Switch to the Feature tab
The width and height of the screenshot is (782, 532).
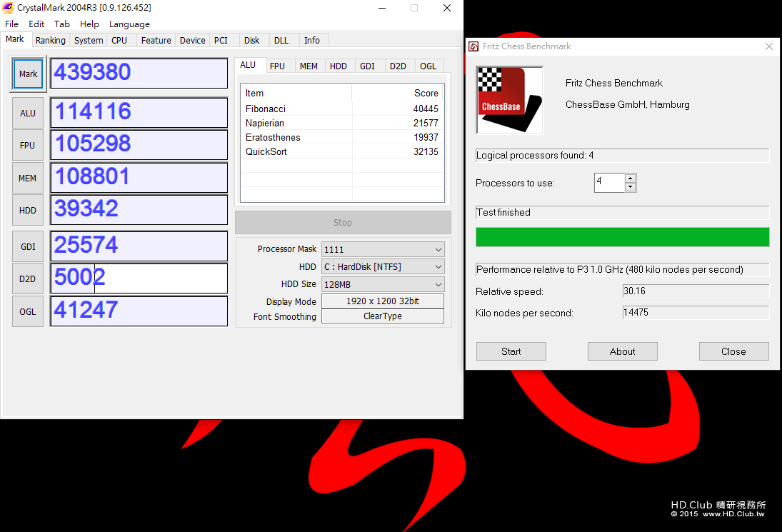click(x=156, y=41)
